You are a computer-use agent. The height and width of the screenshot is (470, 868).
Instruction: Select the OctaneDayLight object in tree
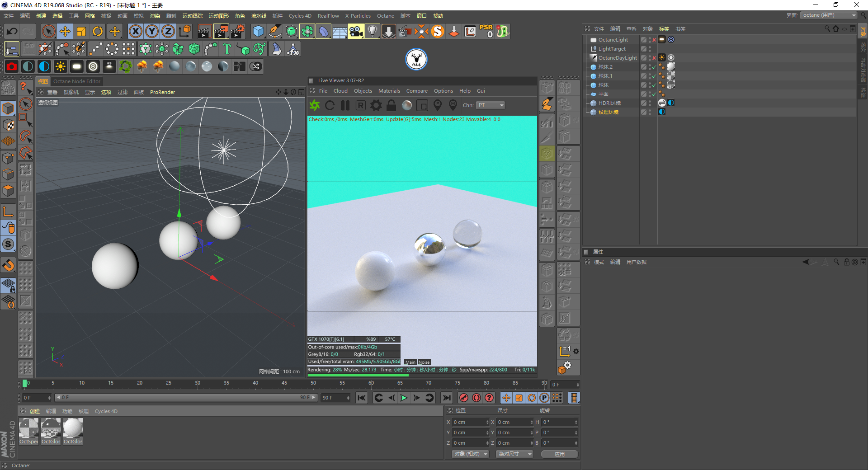coord(618,58)
